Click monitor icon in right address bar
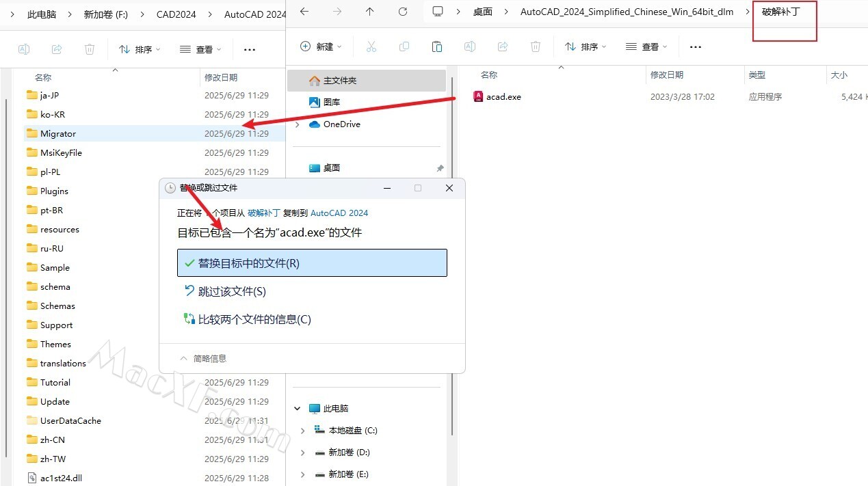Image resolution: width=868 pixels, height=486 pixels. 438,12
